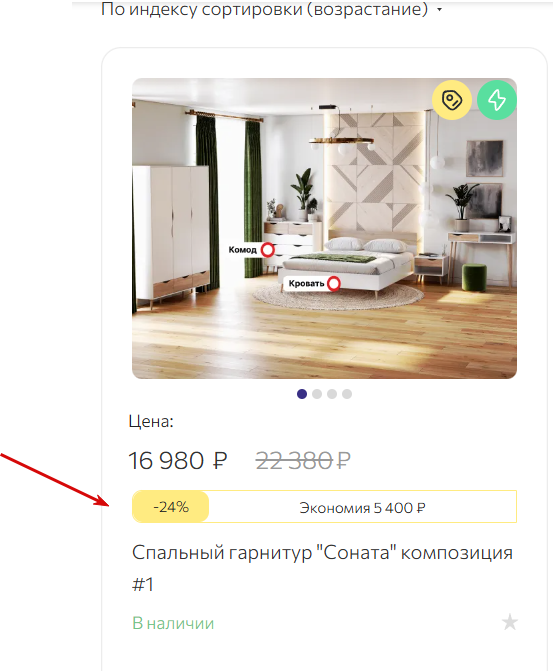
Task: Click the dropdown arrow next to sorting
Action: pyautogui.click(x=439, y=10)
